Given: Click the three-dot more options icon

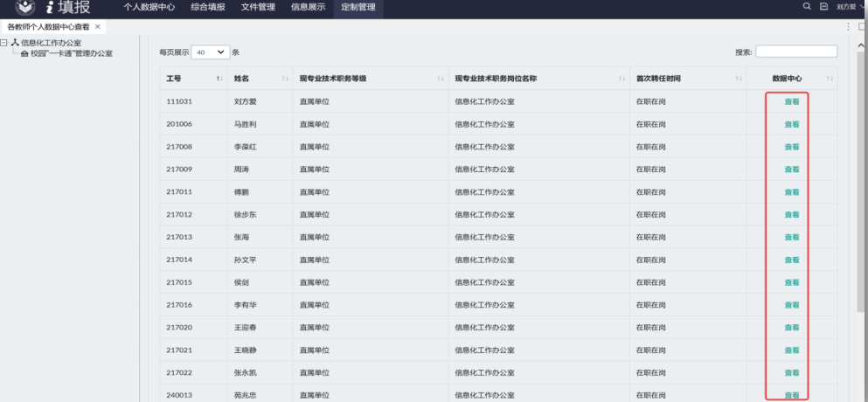Looking at the screenshot, I should click(x=849, y=27).
